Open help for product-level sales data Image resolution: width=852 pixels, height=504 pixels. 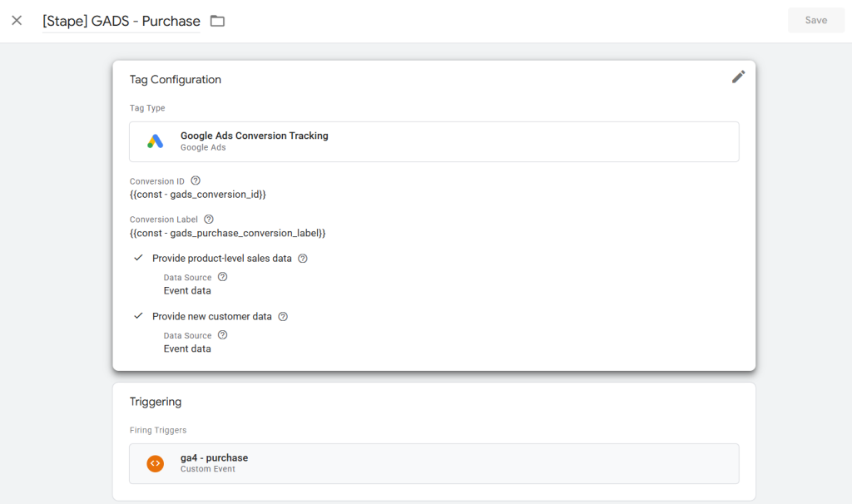(x=303, y=258)
